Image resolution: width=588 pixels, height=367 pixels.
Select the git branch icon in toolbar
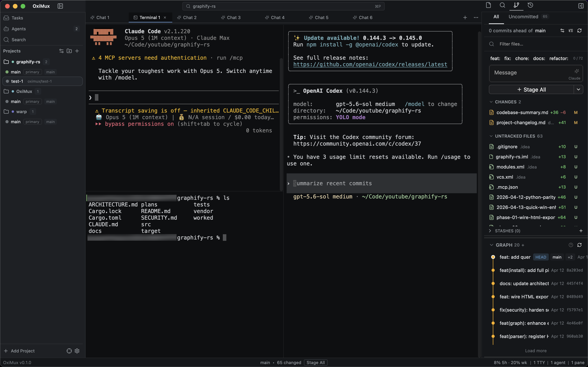[516, 5]
